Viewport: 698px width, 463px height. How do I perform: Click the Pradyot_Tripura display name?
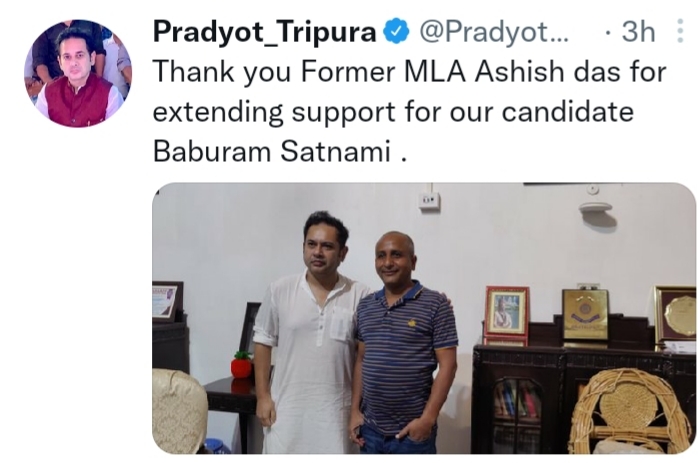(264, 32)
